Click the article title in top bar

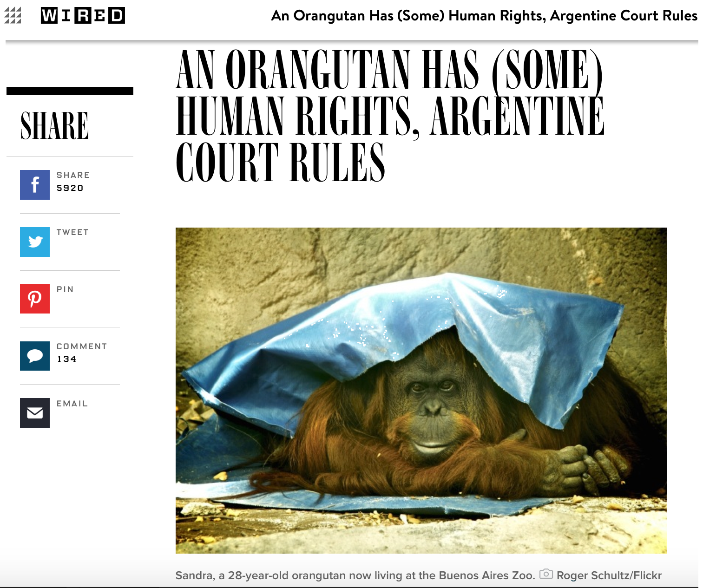pyautogui.click(x=484, y=16)
